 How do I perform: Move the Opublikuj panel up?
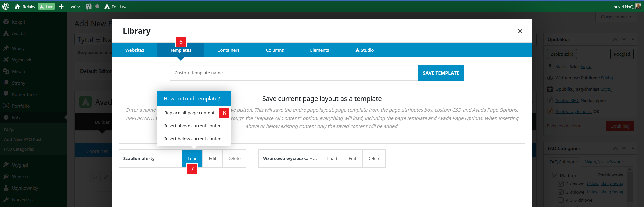click(615, 39)
